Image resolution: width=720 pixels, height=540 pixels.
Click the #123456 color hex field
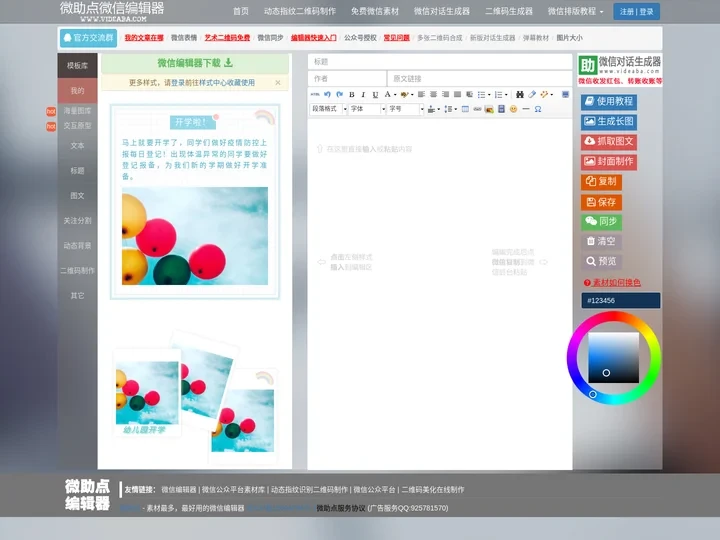[620, 300]
